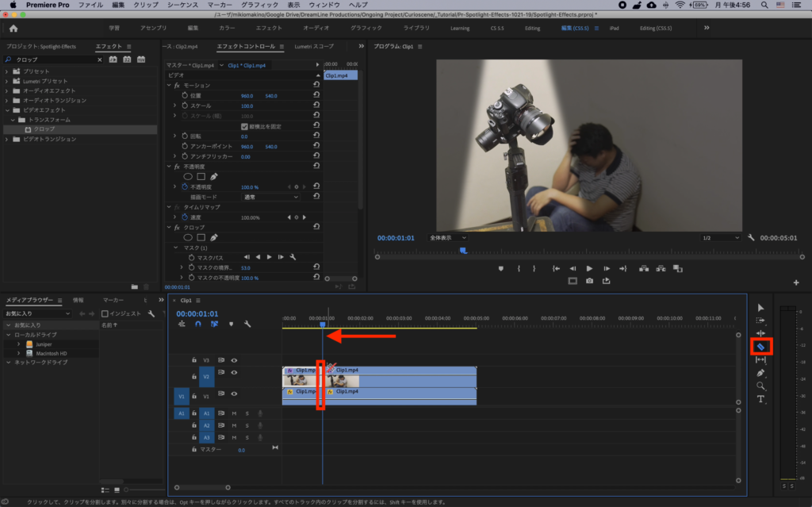The height and width of the screenshot is (507, 812).
Task: Select the クロップ effect in the list
Action: 44,129
